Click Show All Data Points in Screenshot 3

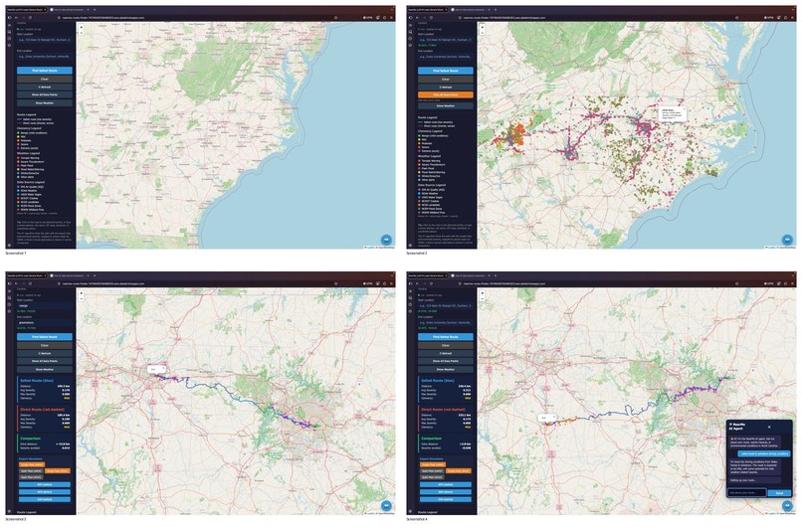[x=45, y=361]
